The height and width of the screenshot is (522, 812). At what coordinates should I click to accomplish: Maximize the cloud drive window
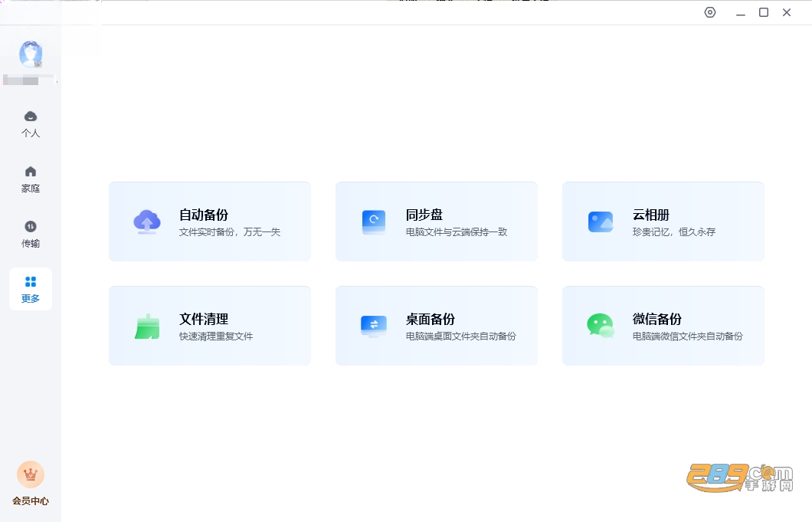coord(764,12)
